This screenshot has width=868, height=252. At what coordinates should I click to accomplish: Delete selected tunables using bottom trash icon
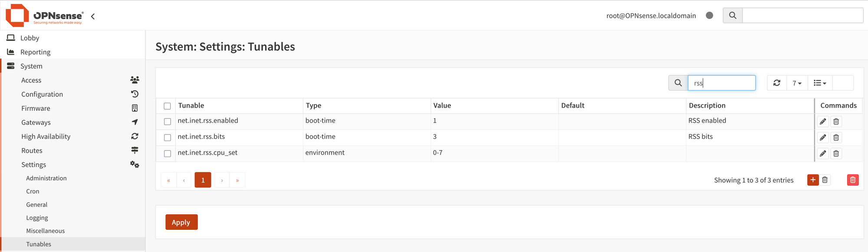coord(825,180)
